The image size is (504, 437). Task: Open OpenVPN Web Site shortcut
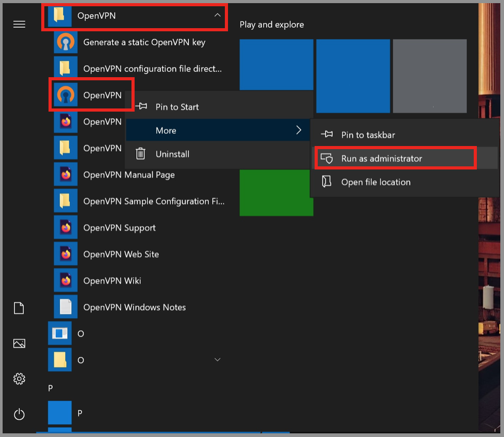pos(121,254)
